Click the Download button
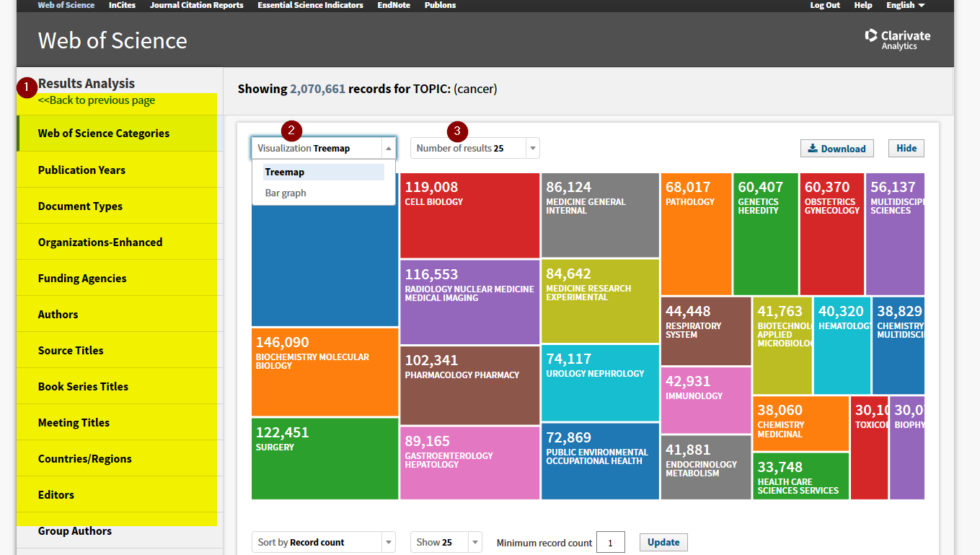980x555 pixels. [x=836, y=149]
